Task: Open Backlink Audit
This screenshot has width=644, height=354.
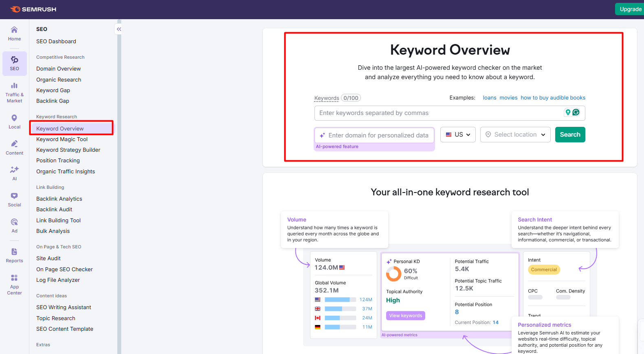Action: tap(54, 209)
